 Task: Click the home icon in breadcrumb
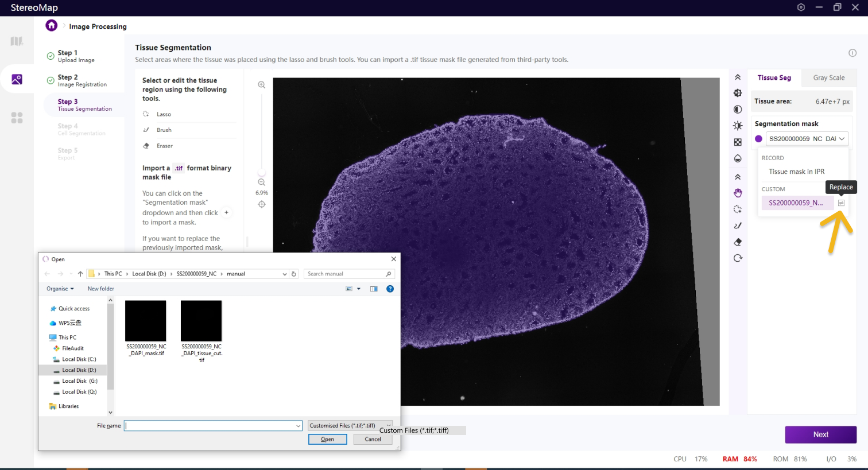(x=52, y=26)
